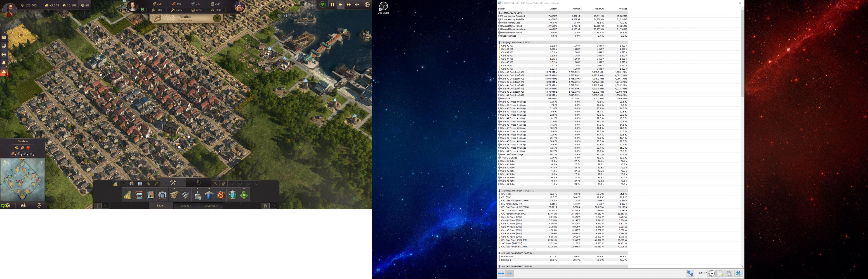Open the HWiNFO settings gear

click(729, 273)
